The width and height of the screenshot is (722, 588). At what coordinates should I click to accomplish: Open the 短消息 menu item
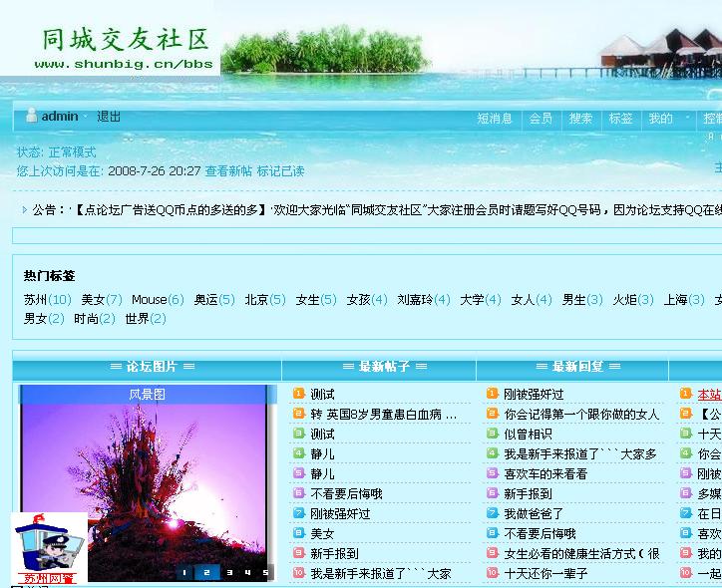pyautogui.click(x=495, y=119)
